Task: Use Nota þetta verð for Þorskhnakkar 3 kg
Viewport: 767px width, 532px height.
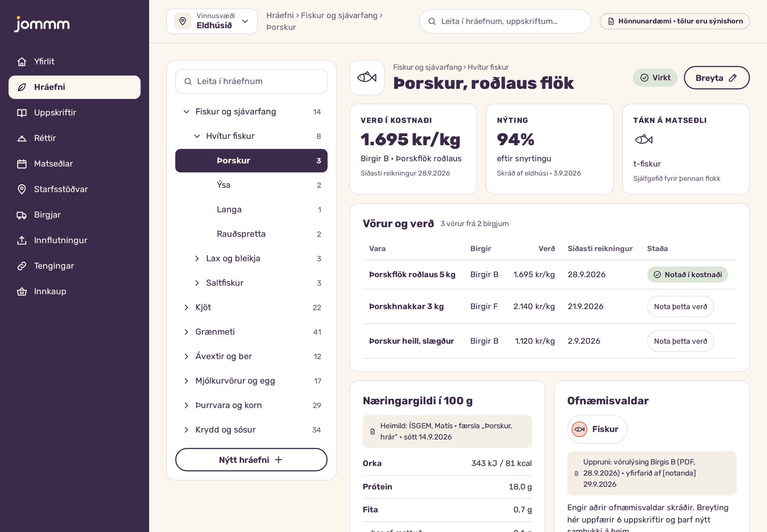Action: click(680, 307)
